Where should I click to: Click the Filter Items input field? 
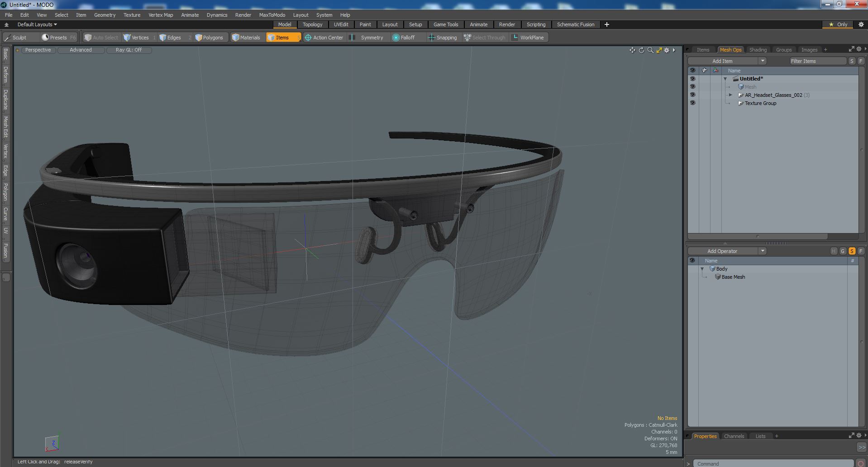[818, 61]
